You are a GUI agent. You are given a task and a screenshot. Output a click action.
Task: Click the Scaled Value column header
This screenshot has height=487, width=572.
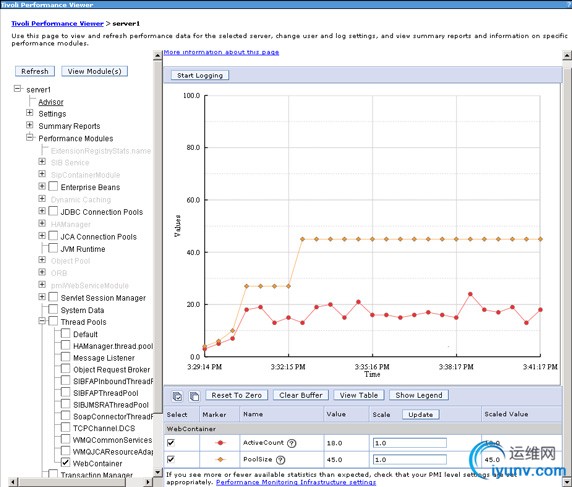(506, 414)
